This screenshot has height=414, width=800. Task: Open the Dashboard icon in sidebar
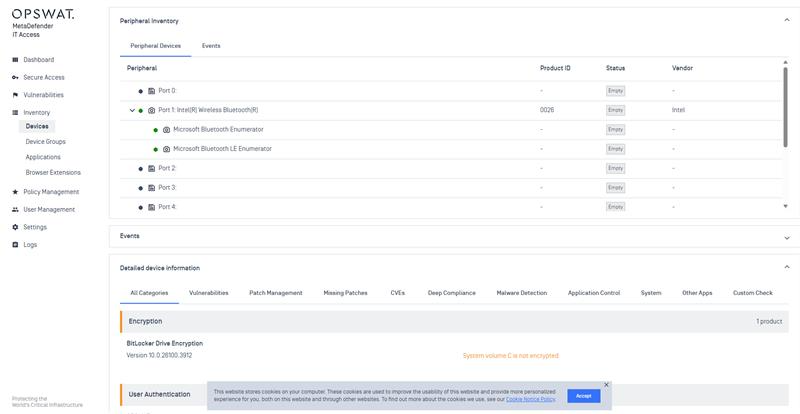click(x=15, y=60)
